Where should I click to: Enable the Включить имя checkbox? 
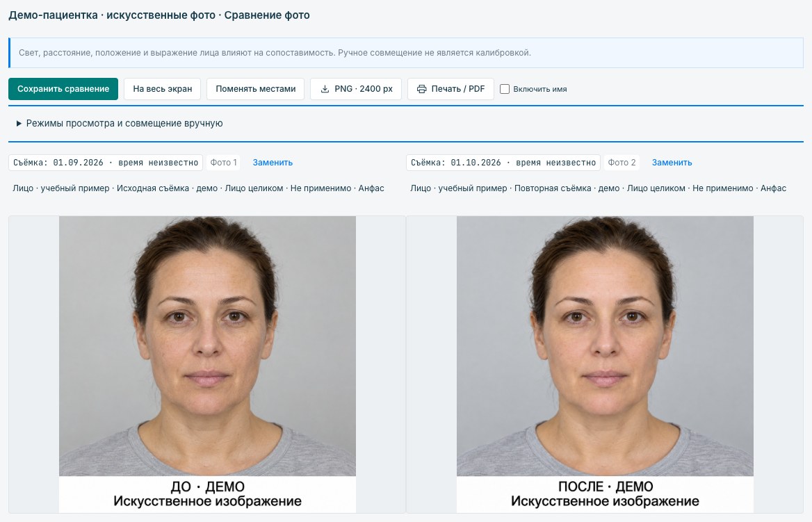click(x=505, y=89)
